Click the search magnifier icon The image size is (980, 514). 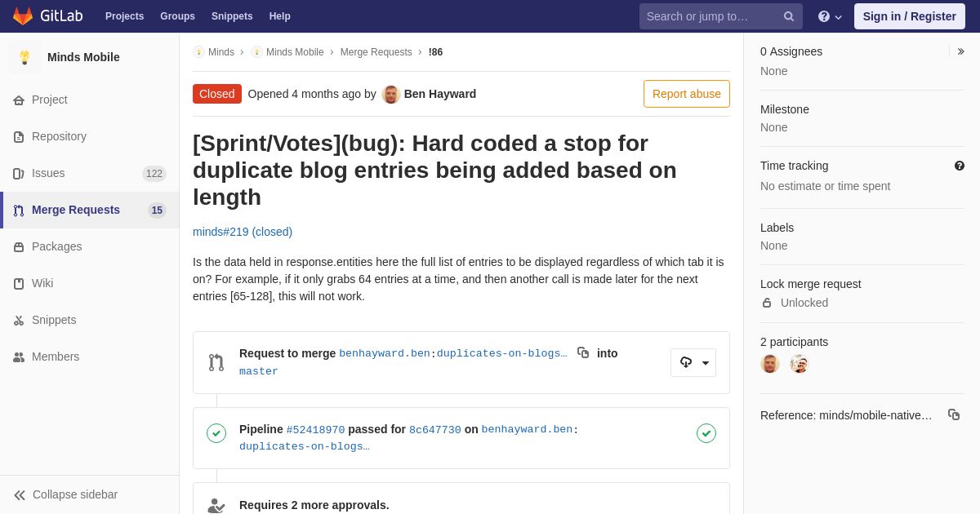[x=789, y=16]
